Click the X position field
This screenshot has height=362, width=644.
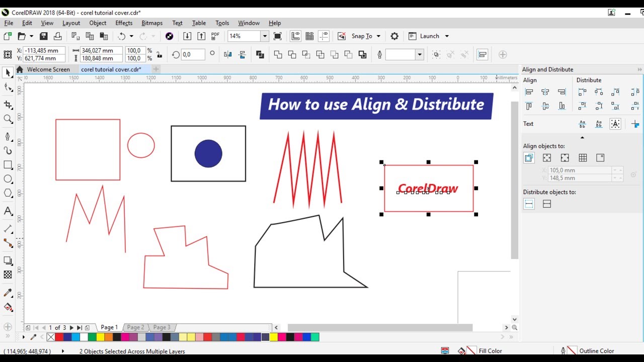[x=44, y=50]
